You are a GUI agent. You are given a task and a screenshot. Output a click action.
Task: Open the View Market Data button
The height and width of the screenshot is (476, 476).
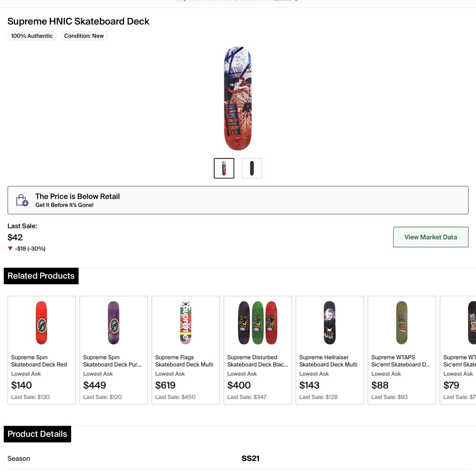(x=431, y=237)
